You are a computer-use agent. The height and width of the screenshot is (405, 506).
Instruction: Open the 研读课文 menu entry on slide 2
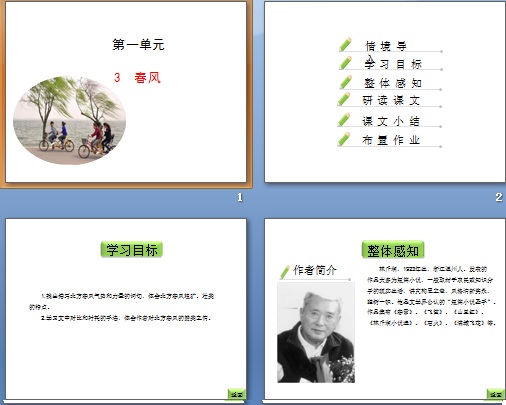[391, 100]
